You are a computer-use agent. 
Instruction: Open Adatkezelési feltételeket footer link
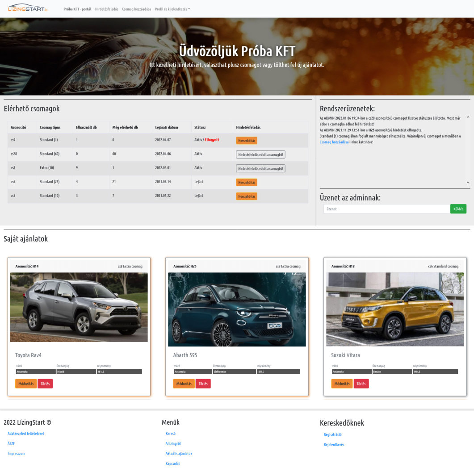click(26, 434)
